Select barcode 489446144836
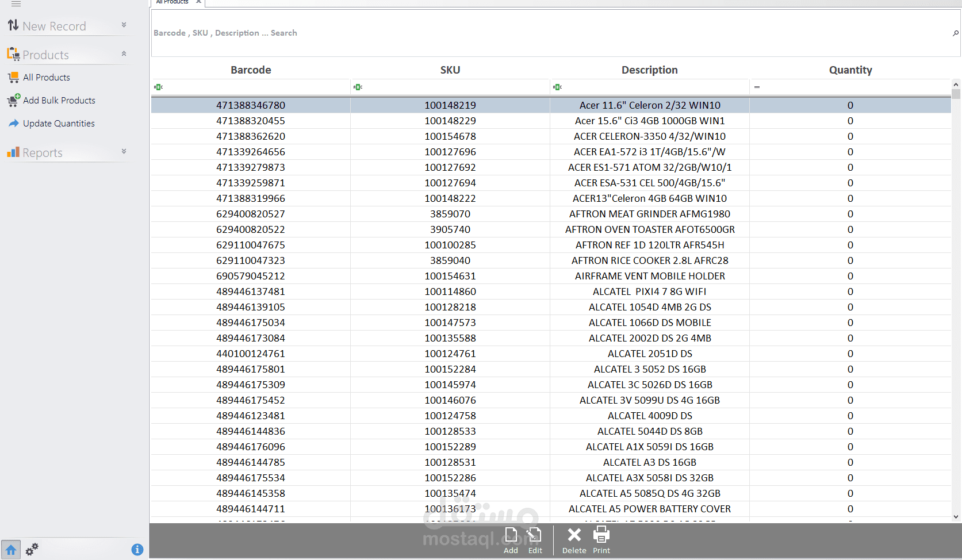Viewport: 962px width, 560px height. [x=251, y=431]
